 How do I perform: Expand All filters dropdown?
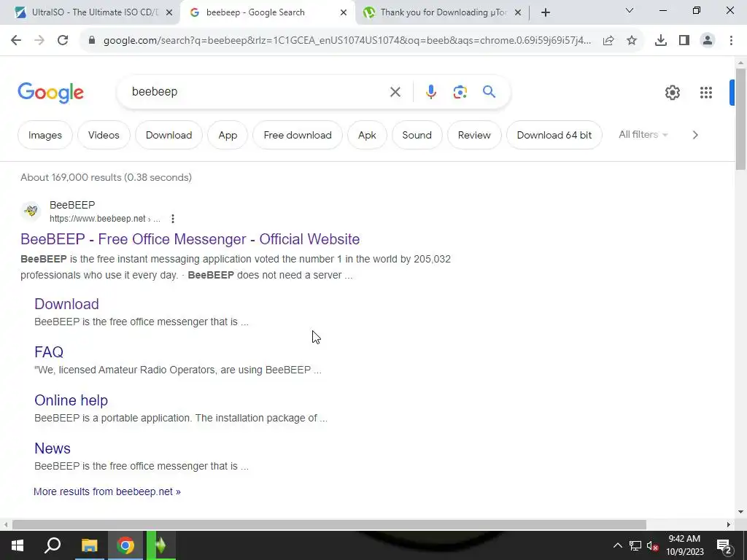click(x=643, y=135)
